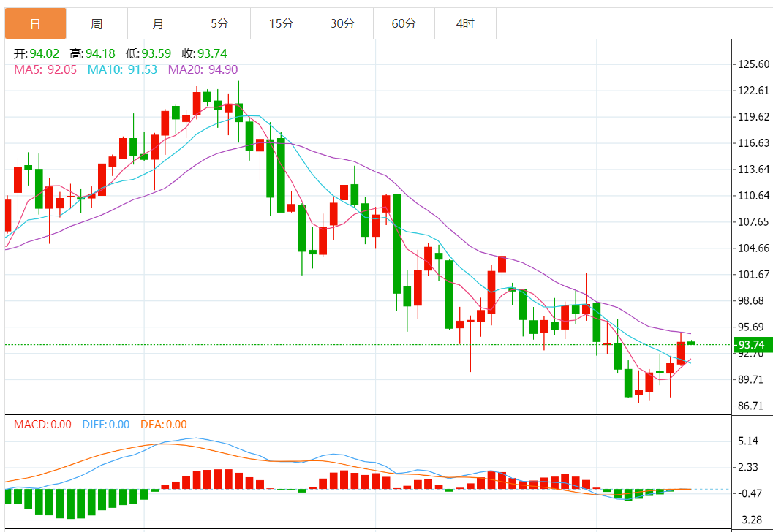
Task: Click the MA20: 94.90 indicator label
Action: [203, 69]
